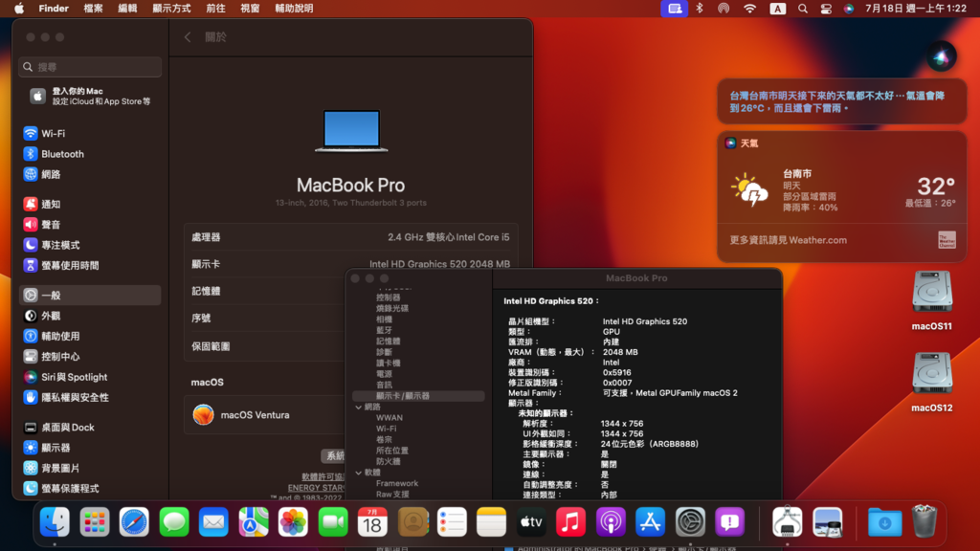Open Finder menu in menu bar
This screenshot has height=551, width=980.
(x=54, y=8)
